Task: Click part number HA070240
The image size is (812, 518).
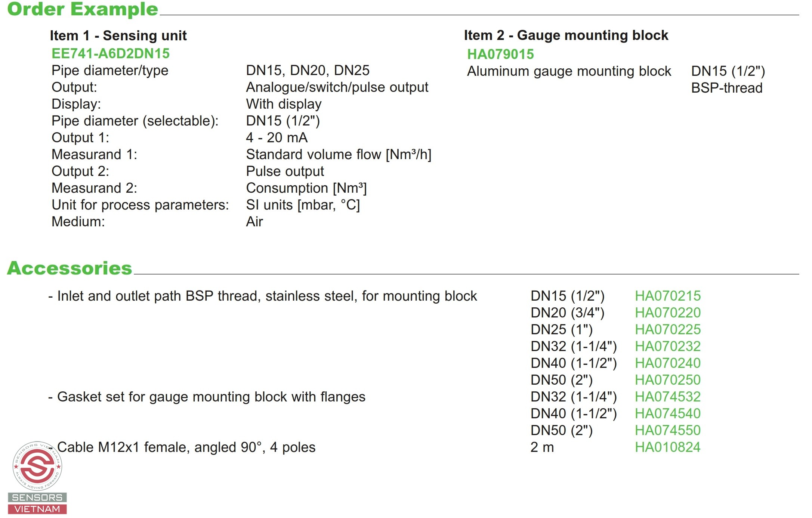Action: coord(668,363)
